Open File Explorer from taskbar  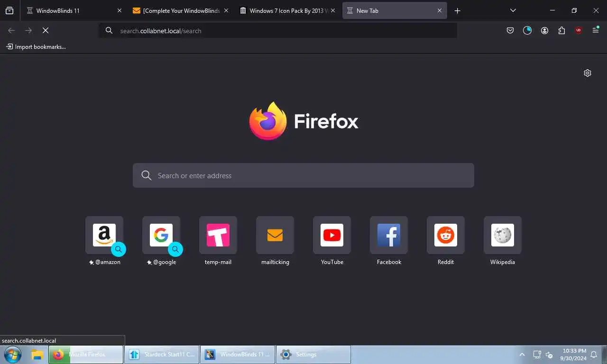(x=37, y=355)
